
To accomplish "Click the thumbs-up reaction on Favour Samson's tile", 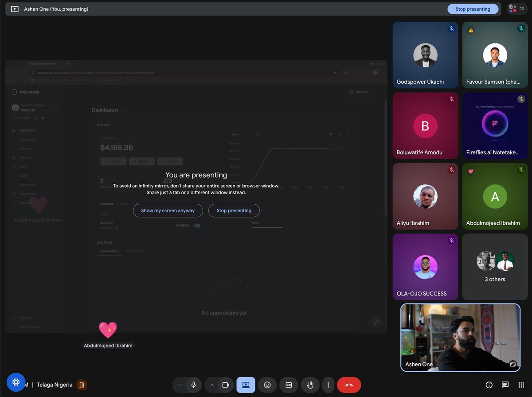I will pyautogui.click(x=471, y=30).
